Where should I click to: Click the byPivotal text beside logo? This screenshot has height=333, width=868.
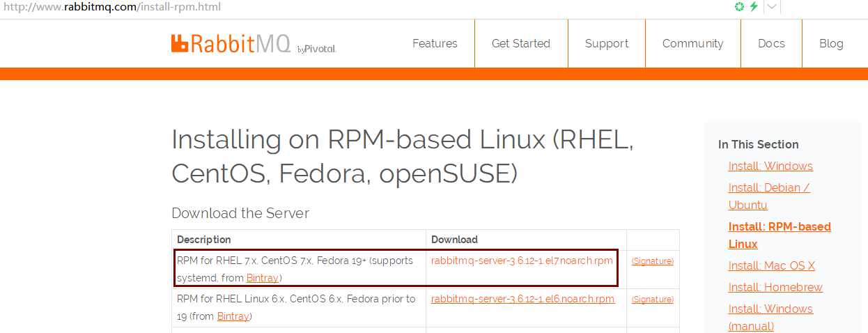(x=317, y=49)
